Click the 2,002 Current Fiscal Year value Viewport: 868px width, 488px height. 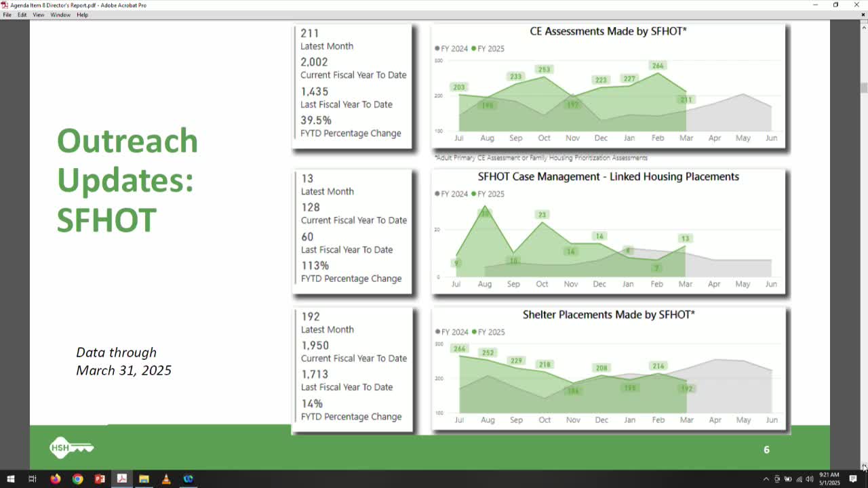tap(314, 62)
